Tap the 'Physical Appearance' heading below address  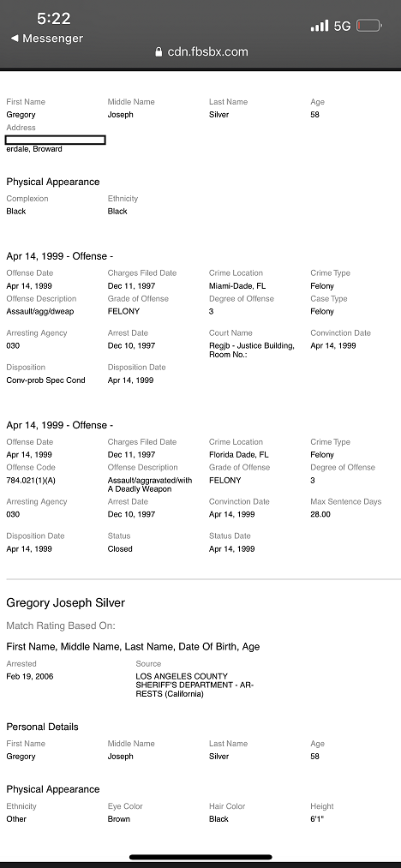pyautogui.click(x=53, y=182)
